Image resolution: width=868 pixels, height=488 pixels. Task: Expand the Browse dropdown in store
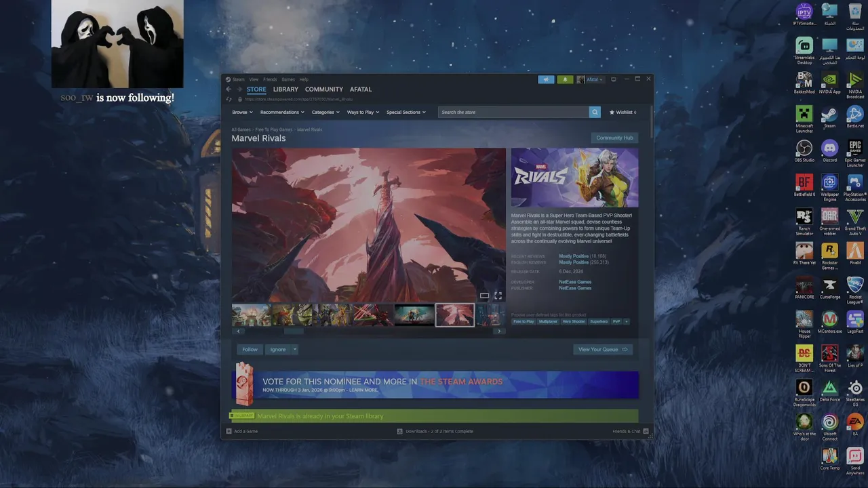(242, 112)
